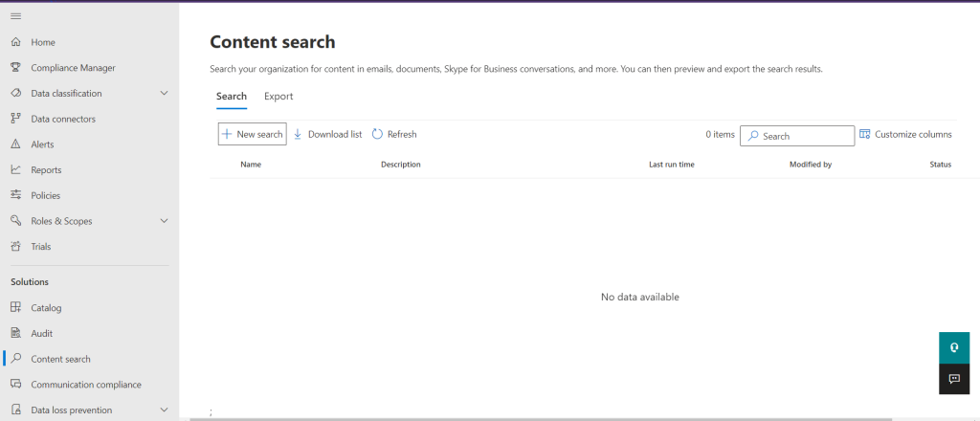Viewport: 980px width, 421px height.
Task: Sort by the Description column header
Action: click(x=401, y=165)
